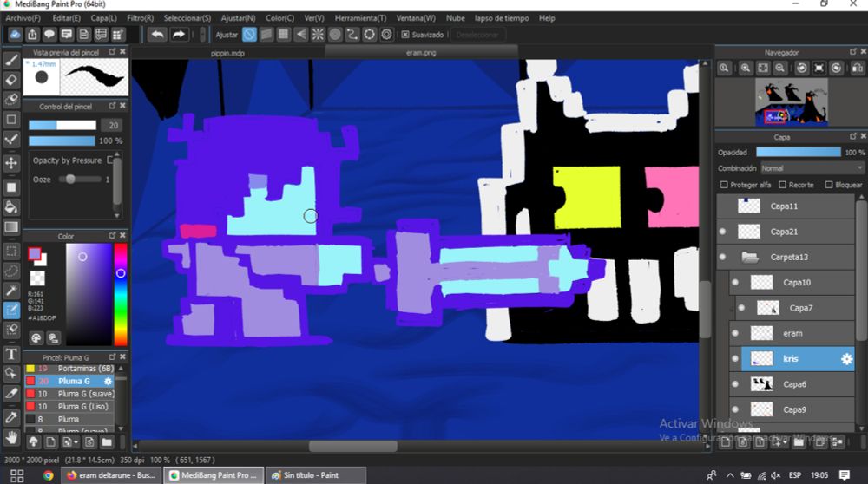Turn off snap with the Ajustar off icon
This screenshot has width=868, height=484.
250,35
